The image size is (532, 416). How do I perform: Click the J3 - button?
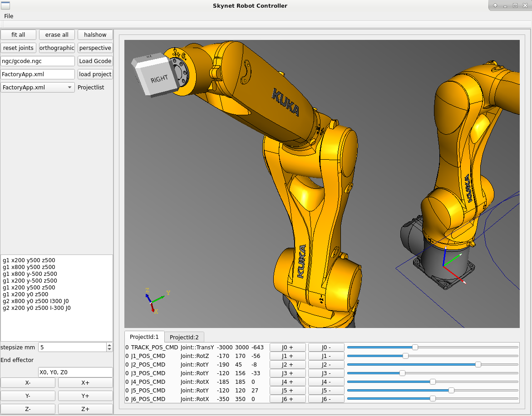click(x=326, y=373)
